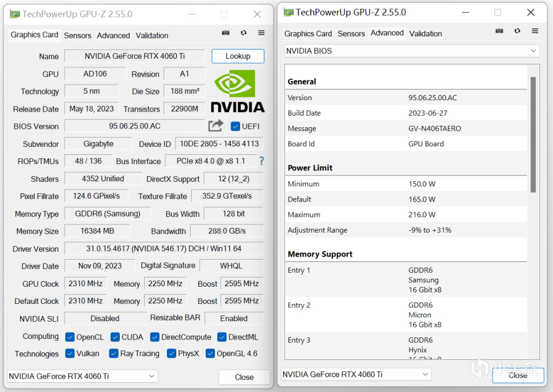Click the Adjustment Range value -9% to +31%
The width and height of the screenshot is (553, 392).
point(430,230)
